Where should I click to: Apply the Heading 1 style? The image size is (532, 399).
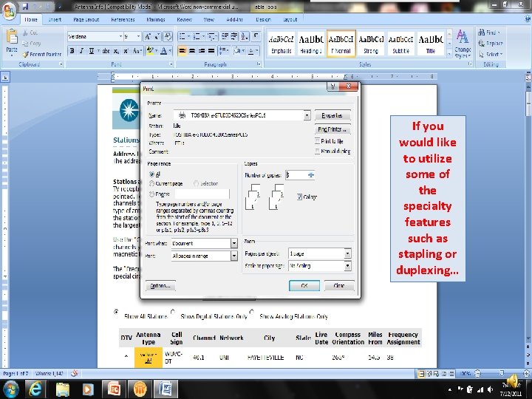point(310,44)
